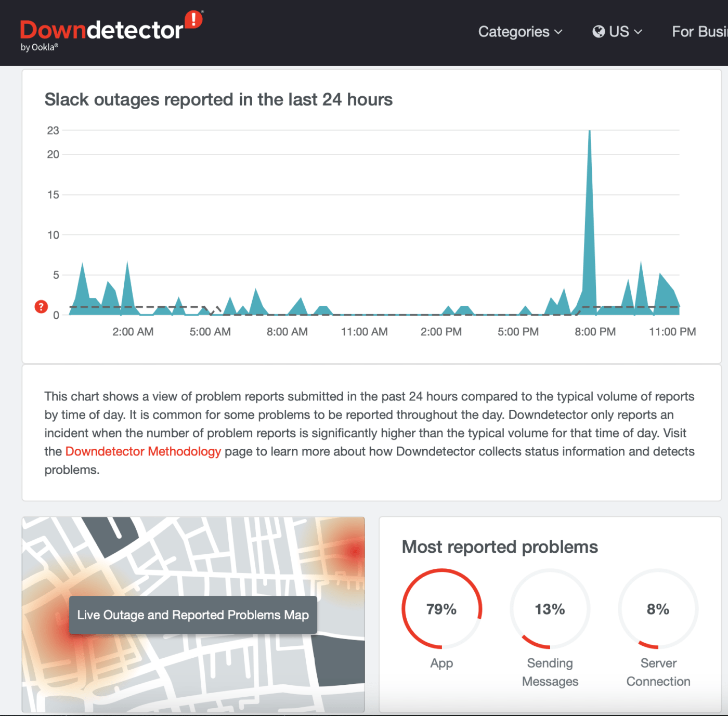Select the 13% Sending Messages gauge
This screenshot has height=716, width=728.
pos(550,609)
